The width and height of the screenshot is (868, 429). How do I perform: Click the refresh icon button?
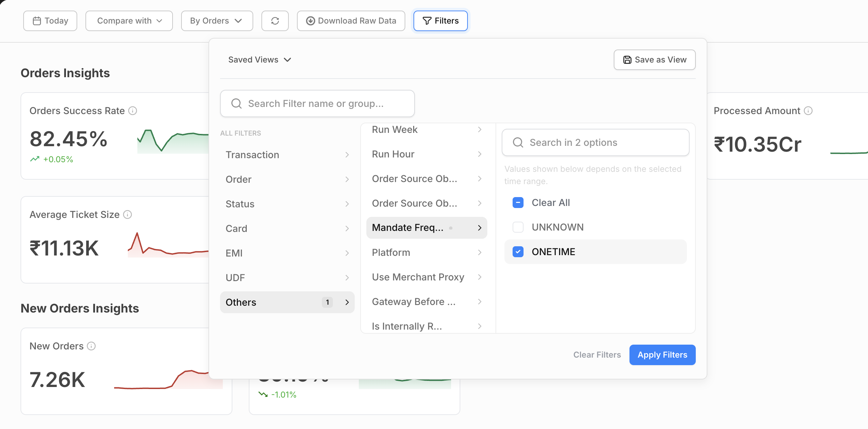pyautogui.click(x=275, y=21)
